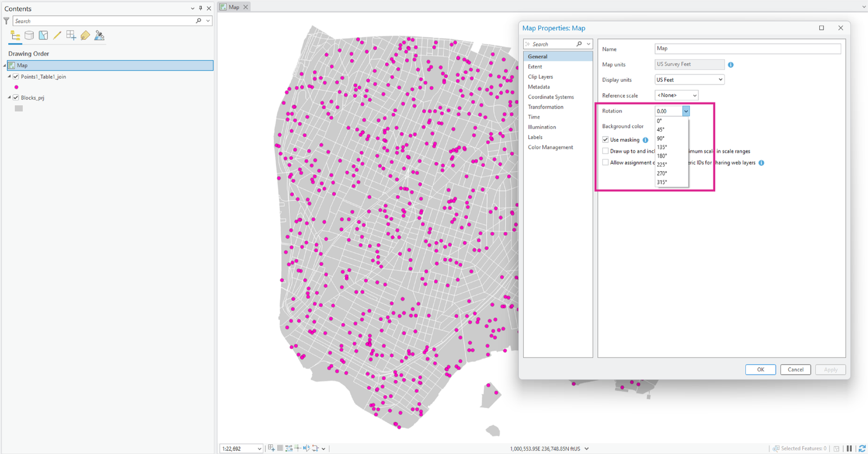Click the pink point symbol swatch

(x=16, y=87)
